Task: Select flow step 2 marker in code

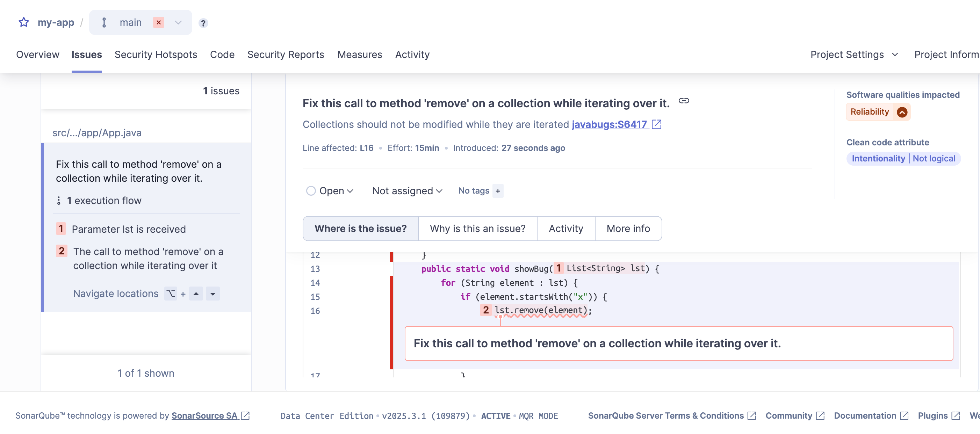Action: (x=485, y=310)
